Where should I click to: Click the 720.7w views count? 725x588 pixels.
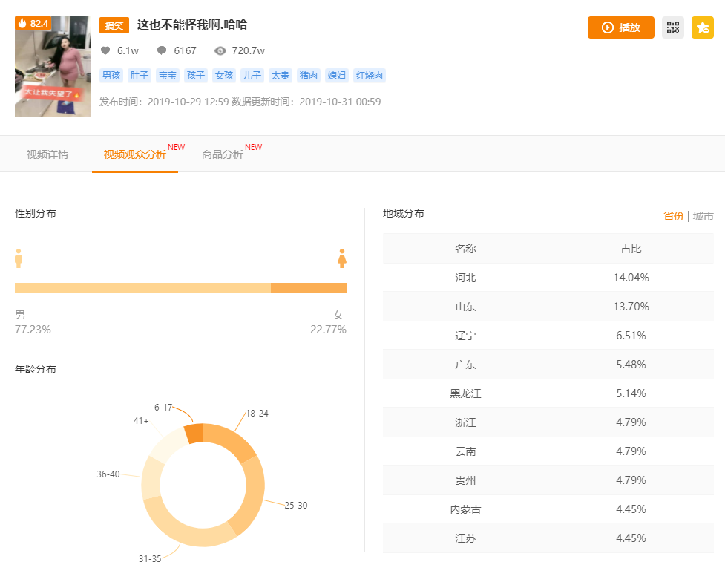pos(249,50)
